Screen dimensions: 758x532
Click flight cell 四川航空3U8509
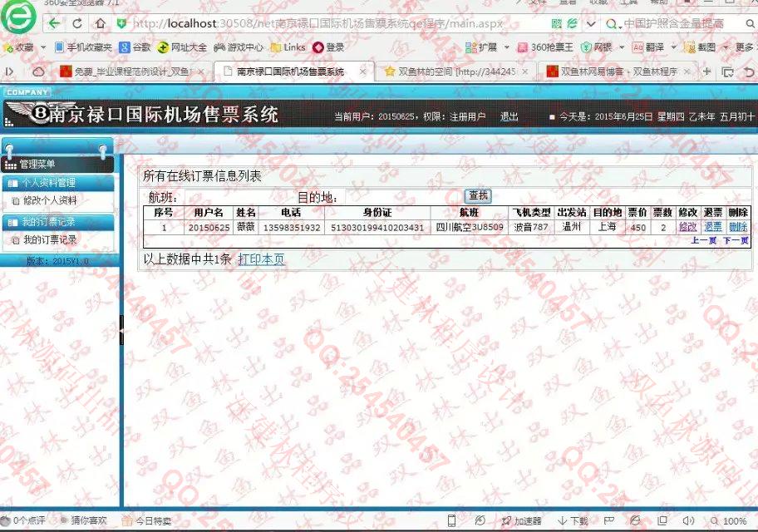(x=470, y=227)
